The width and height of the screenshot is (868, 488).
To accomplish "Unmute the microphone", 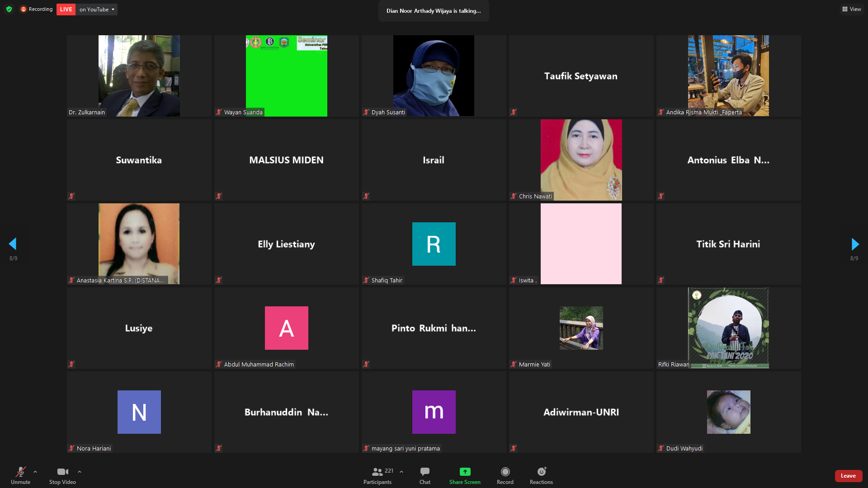I will click(20, 476).
